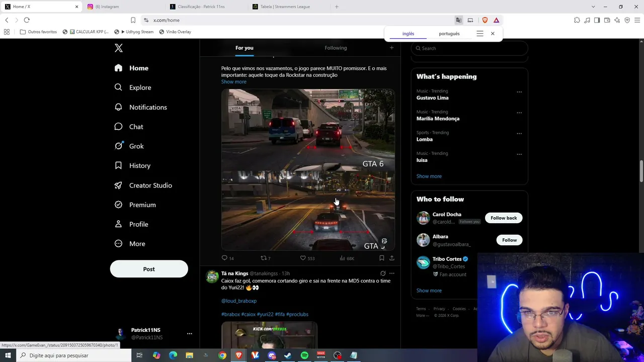The width and height of the screenshot is (644, 362).
Task: Switch to the Following tab
Action: coord(336,48)
